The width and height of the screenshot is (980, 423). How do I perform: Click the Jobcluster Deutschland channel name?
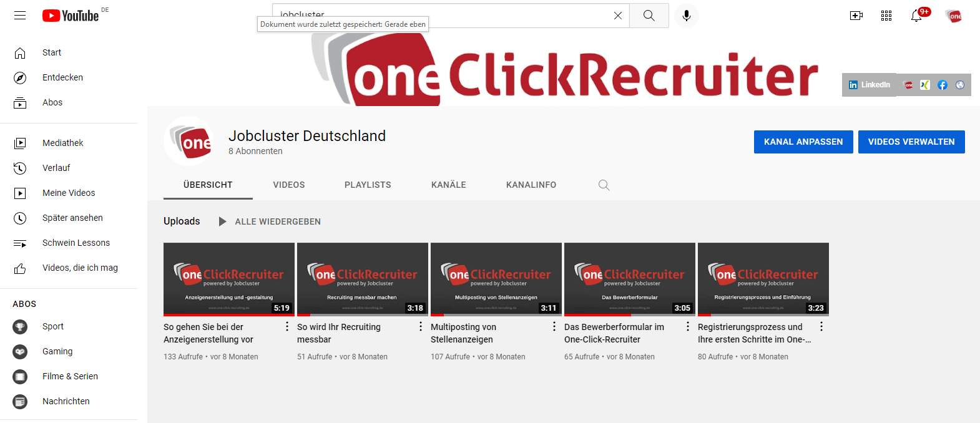pos(307,136)
